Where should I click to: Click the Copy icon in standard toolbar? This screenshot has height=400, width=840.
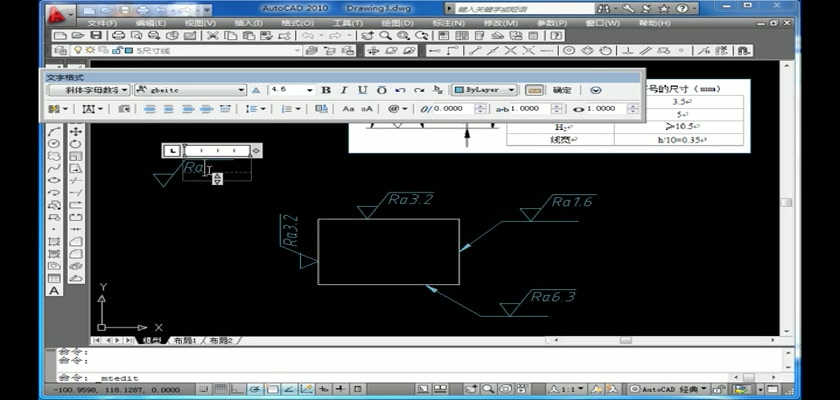(230, 36)
